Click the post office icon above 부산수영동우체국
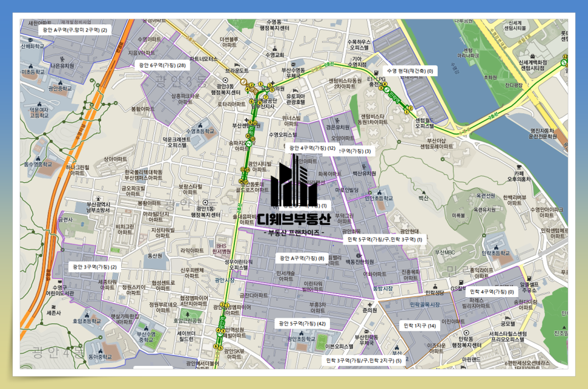The height and width of the screenshot is (389, 588). pyautogui.click(x=293, y=65)
